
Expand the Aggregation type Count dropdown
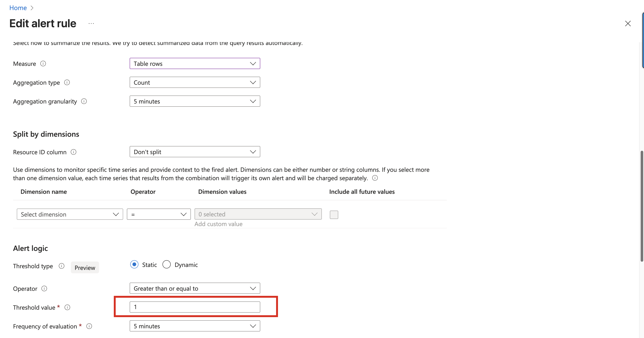click(x=195, y=82)
